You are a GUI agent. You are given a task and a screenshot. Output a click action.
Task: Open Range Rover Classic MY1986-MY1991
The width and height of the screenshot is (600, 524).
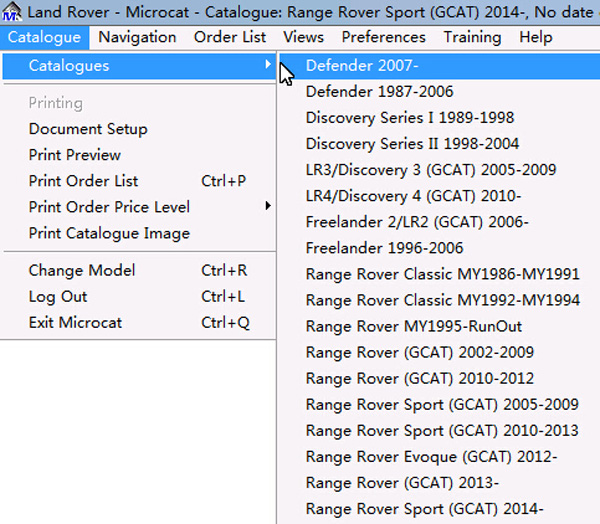click(440, 274)
